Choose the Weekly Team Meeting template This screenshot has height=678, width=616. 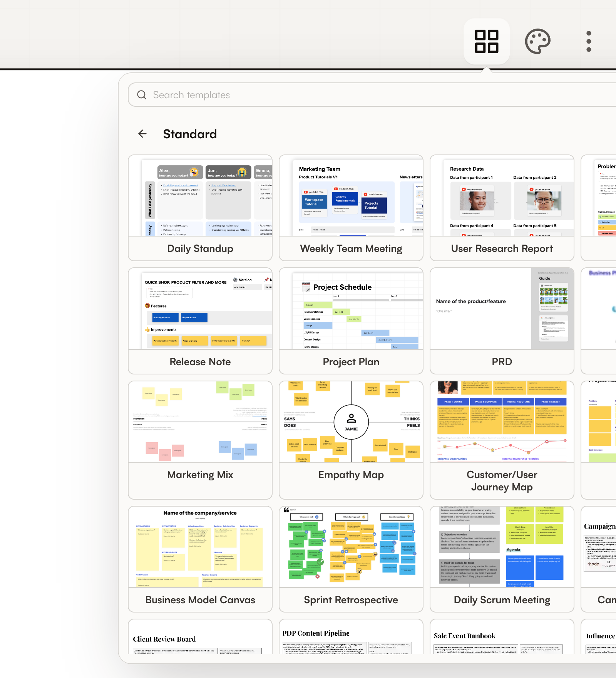pyautogui.click(x=351, y=208)
